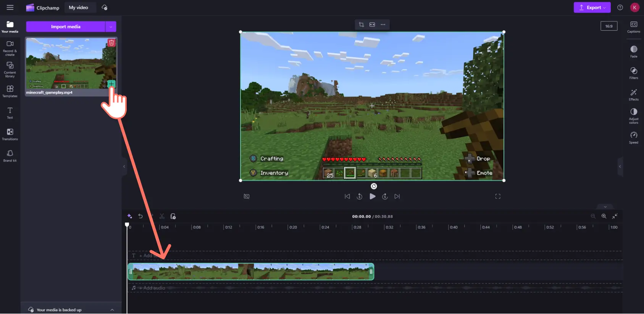This screenshot has width=644, height=314.
Task: Play the video preview
Action: click(373, 196)
